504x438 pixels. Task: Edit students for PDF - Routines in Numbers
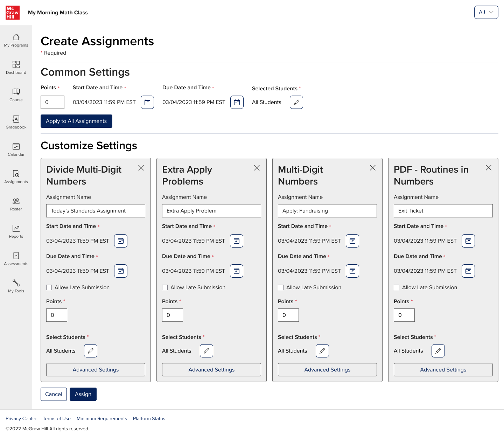point(438,351)
